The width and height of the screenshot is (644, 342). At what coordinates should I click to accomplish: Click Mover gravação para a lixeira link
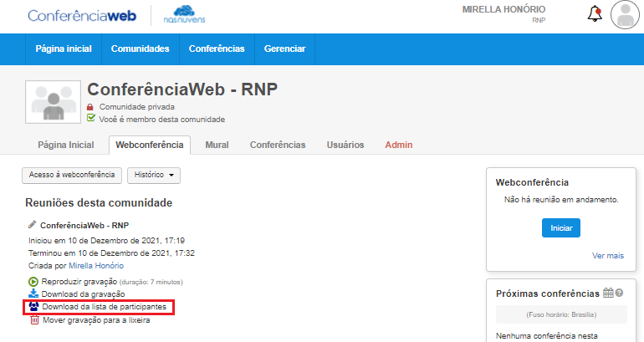coord(96,319)
